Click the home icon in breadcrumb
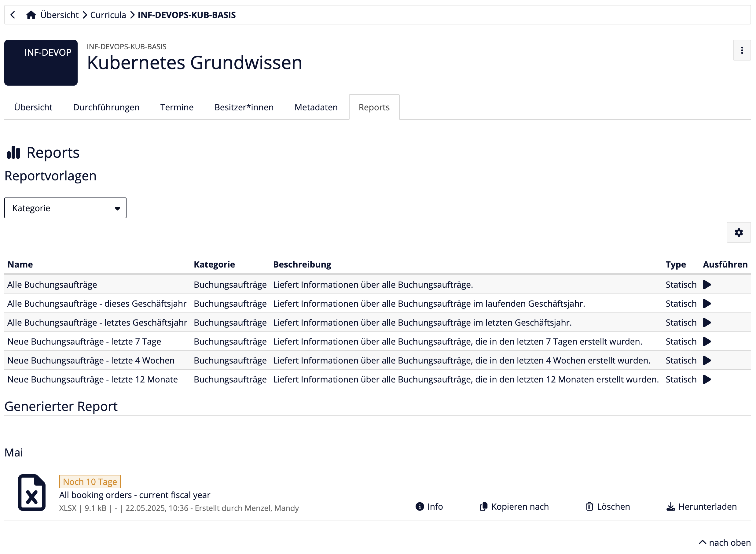Screen dimensions: 756x554 (31, 14)
